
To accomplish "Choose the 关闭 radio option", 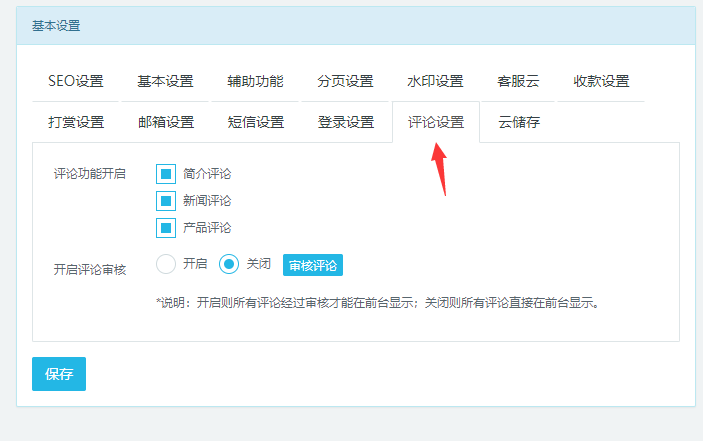I will [229, 264].
